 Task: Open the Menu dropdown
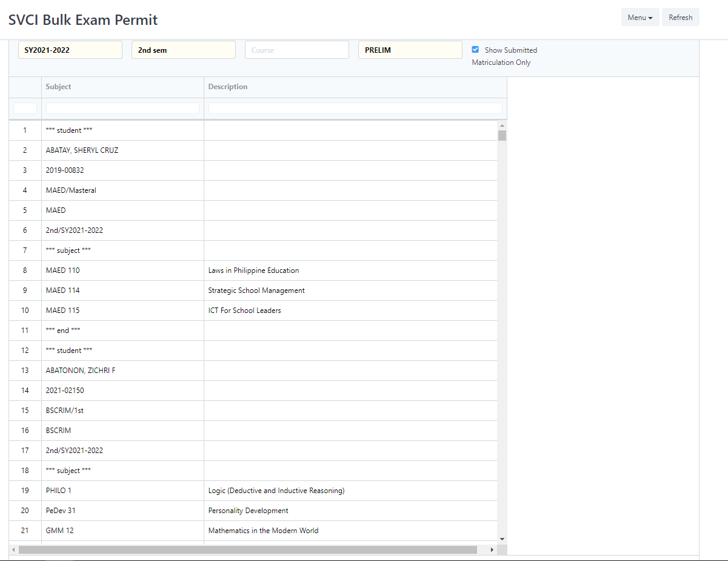640,18
